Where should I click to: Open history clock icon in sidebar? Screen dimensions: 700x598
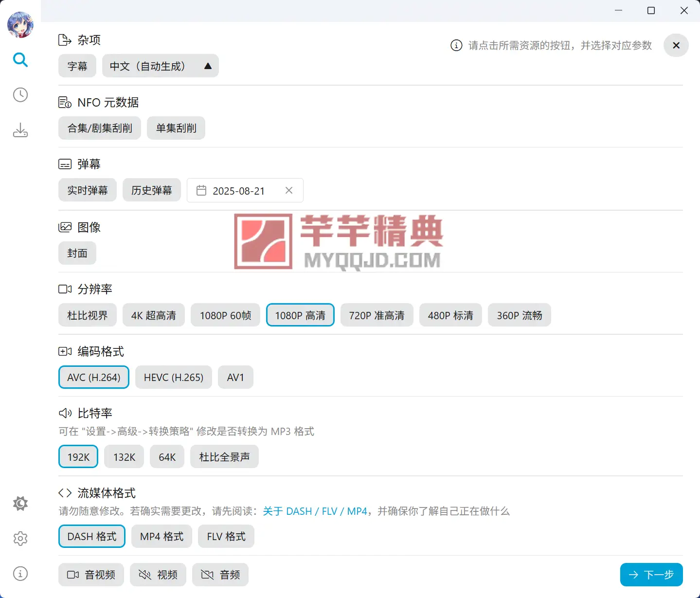tap(20, 95)
